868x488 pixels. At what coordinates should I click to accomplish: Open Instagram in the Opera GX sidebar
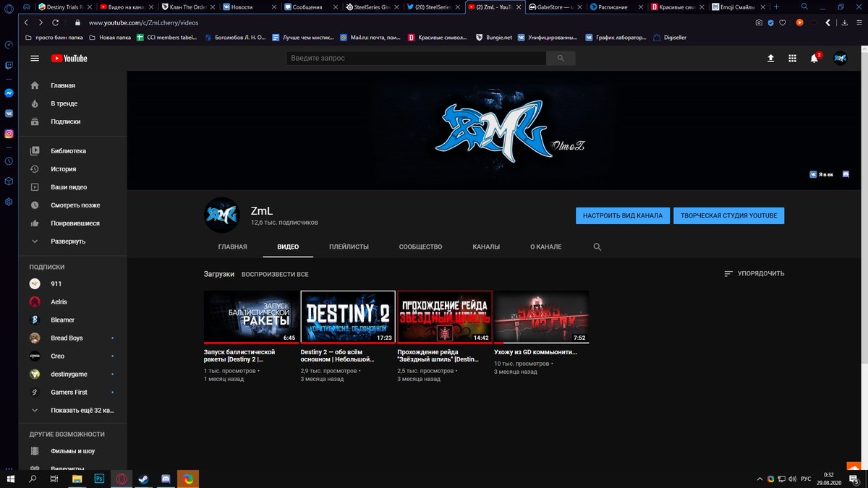pos(9,134)
